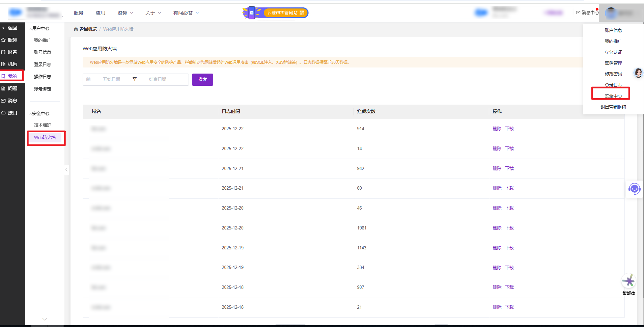The width and height of the screenshot is (644, 327).
Task: Click the 消息中心 mail icon in header
Action: 578,13
